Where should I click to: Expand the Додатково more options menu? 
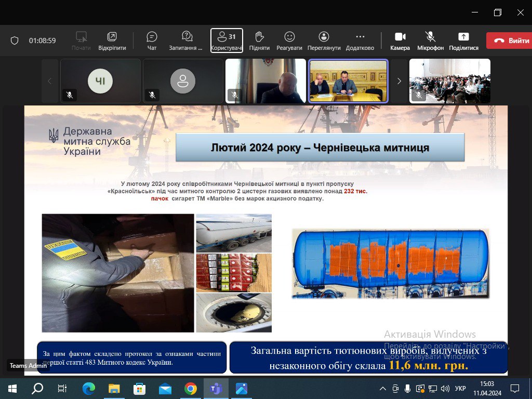[x=360, y=41]
